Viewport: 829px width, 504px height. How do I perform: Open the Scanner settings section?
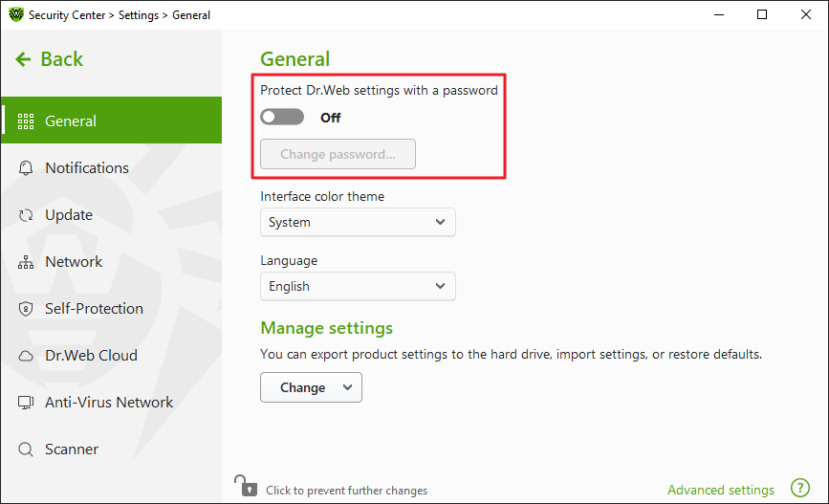[x=72, y=449]
